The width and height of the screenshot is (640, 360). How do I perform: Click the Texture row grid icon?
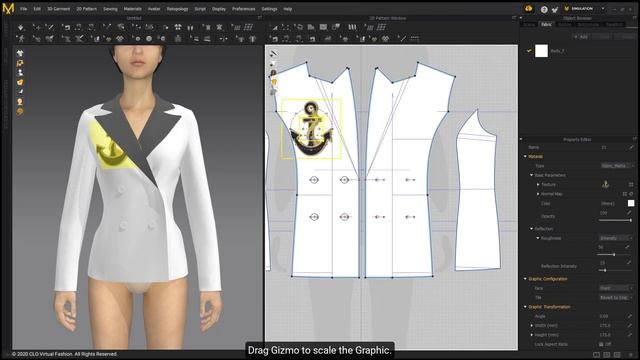(x=631, y=184)
